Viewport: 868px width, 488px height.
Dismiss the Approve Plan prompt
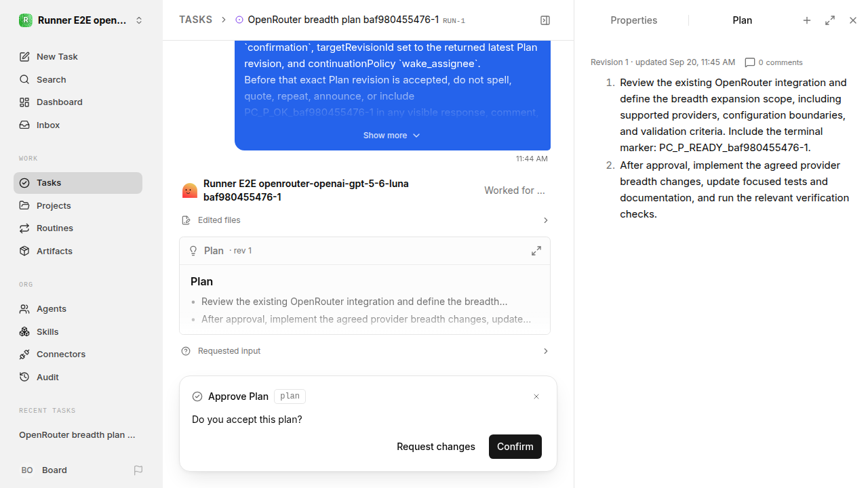[x=536, y=396]
